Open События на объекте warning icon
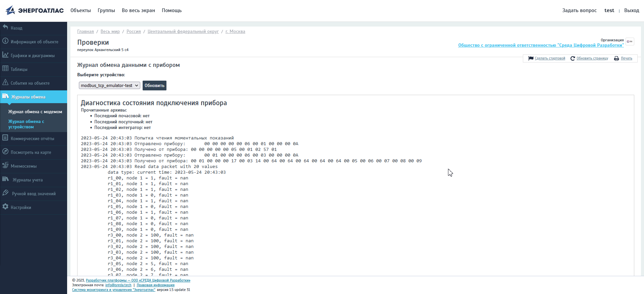The image size is (644, 294). point(5,82)
